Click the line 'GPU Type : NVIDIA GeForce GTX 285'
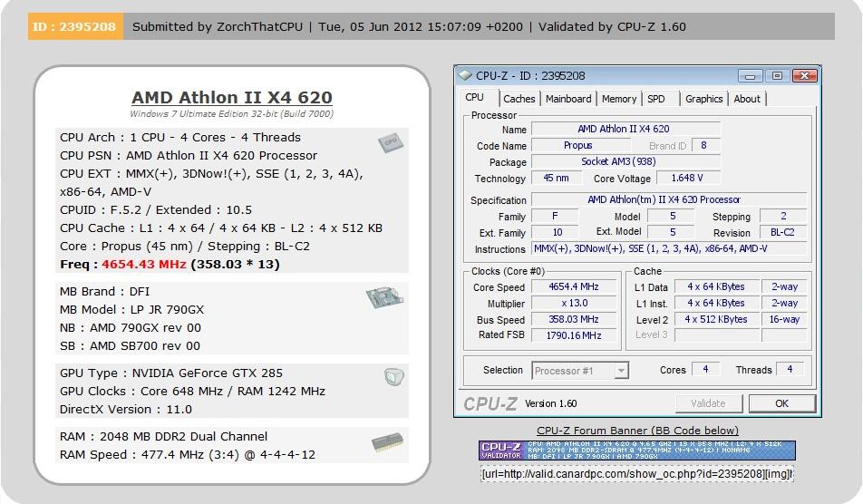Image resolution: width=863 pixels, height=504 pixels. tap(171, 373)
